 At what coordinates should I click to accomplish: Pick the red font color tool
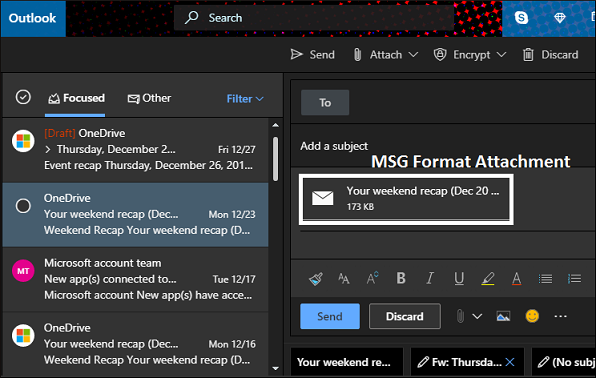[517, 279]
